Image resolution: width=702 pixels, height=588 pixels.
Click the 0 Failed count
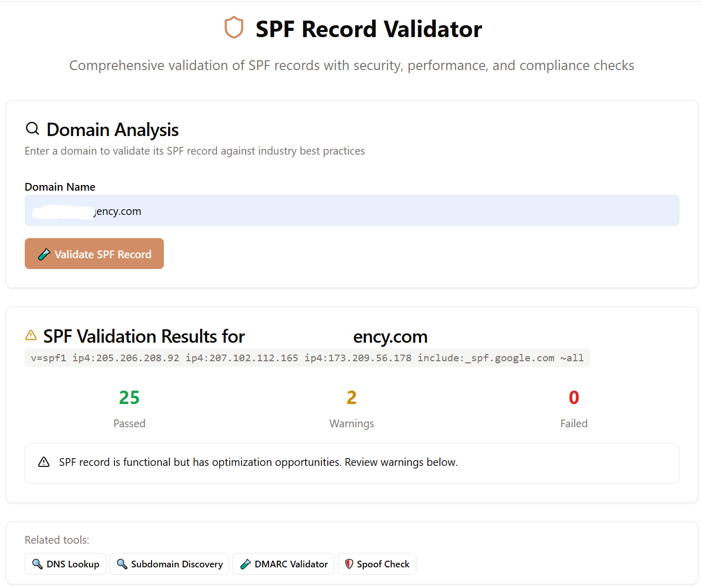pyautogui.click(x=574, y=397)
